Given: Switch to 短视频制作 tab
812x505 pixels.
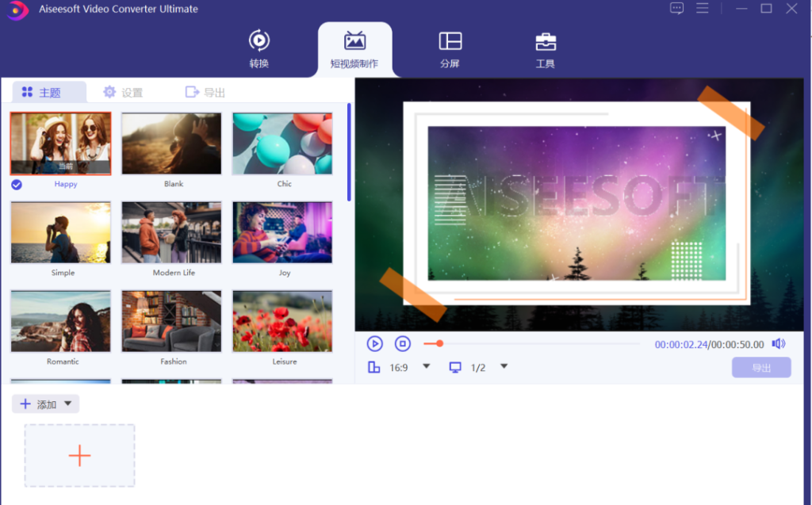Looking at the screenshot, I should tap(354, 50).
